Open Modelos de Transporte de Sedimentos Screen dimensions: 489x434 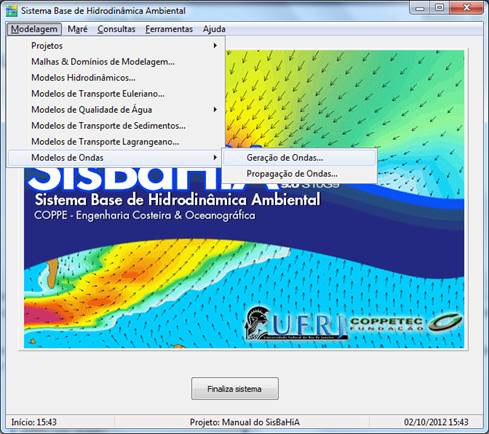coord(116,126)
